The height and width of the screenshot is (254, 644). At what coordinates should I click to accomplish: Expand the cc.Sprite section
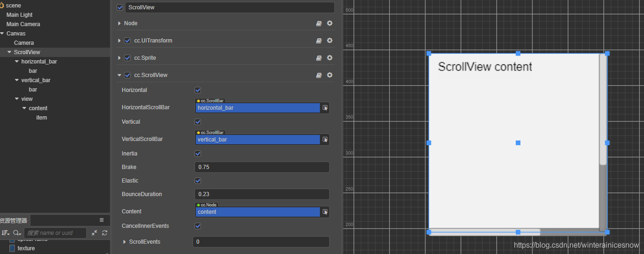point(119,58)
